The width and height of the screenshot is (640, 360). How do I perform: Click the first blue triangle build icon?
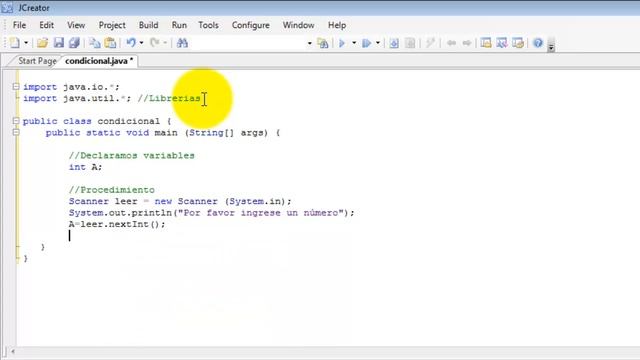point(342,42)
